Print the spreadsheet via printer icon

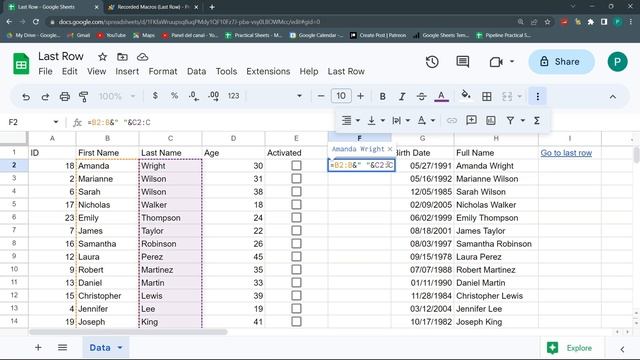[64, 97]
